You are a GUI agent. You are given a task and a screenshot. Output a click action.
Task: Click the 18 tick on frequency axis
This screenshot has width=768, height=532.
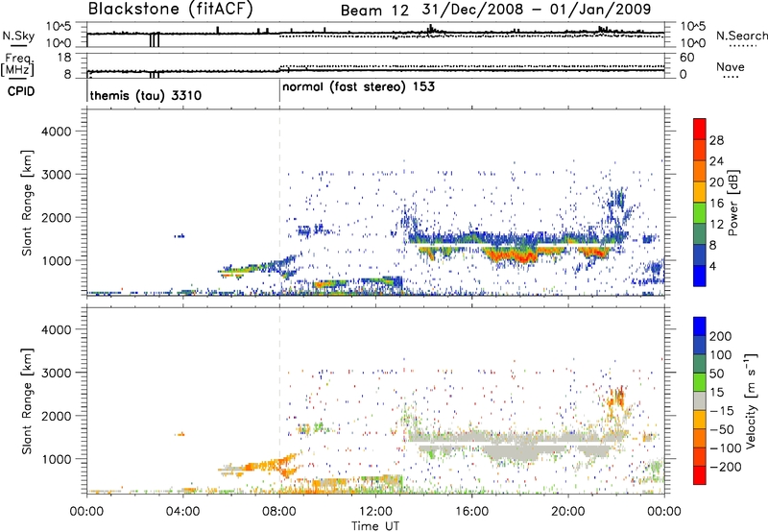[64, 58]
